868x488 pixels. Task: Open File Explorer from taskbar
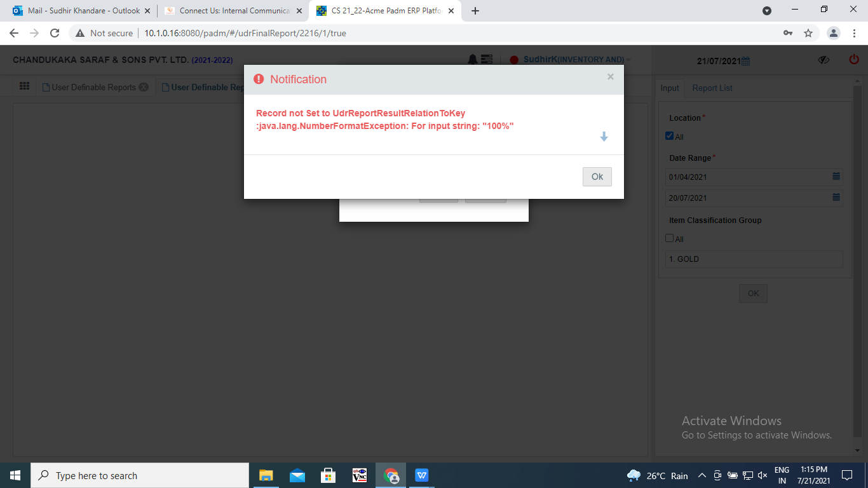266,475
